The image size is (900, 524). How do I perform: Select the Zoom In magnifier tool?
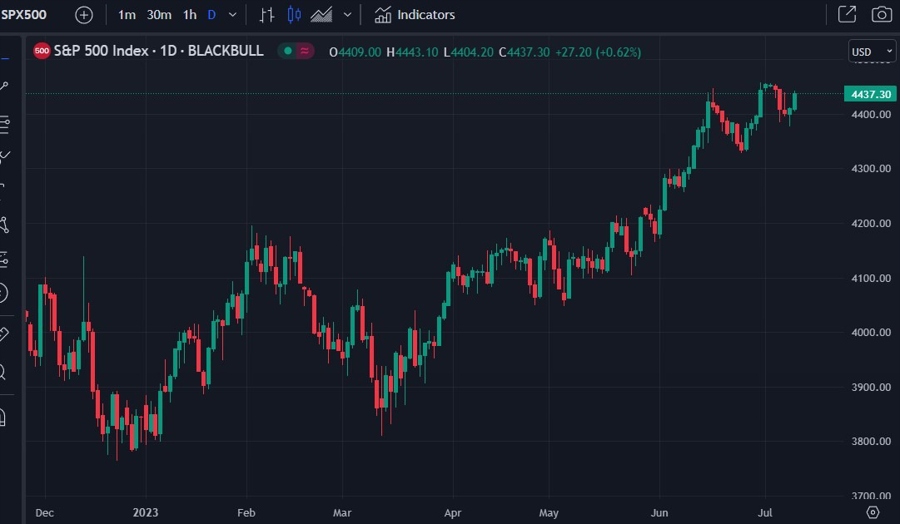pos(3,373)
